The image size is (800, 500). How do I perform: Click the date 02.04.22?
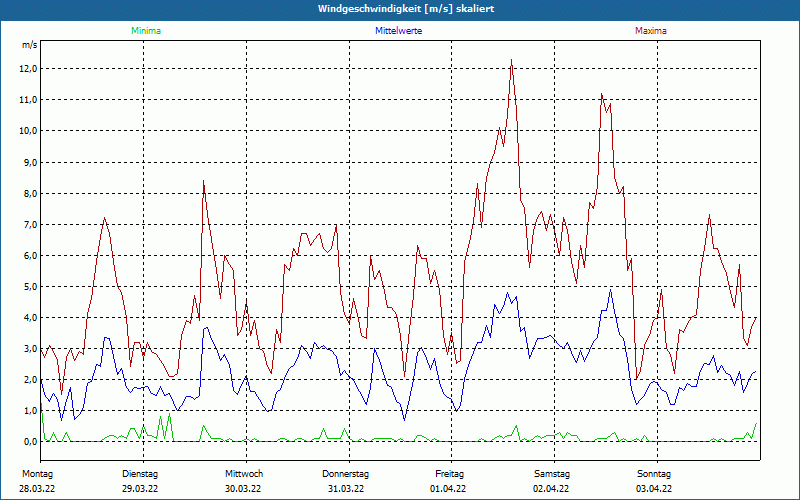point(551,489)
